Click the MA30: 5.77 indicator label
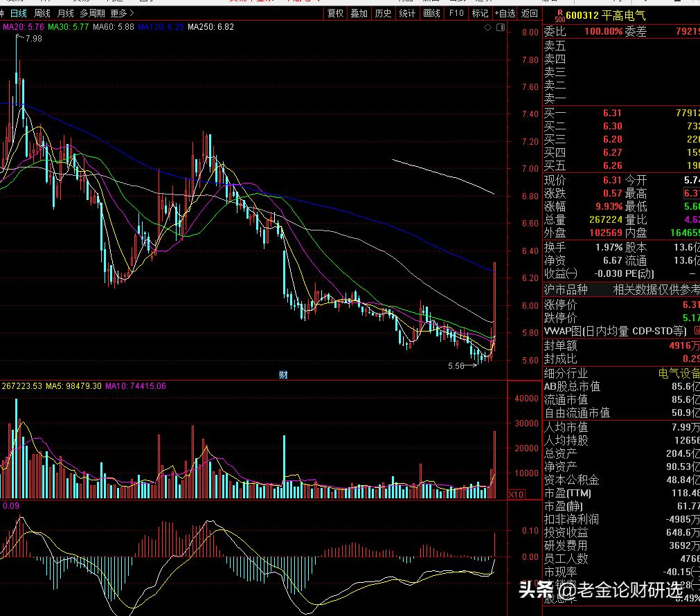700x616 pixels. click(x=69, y=27)
